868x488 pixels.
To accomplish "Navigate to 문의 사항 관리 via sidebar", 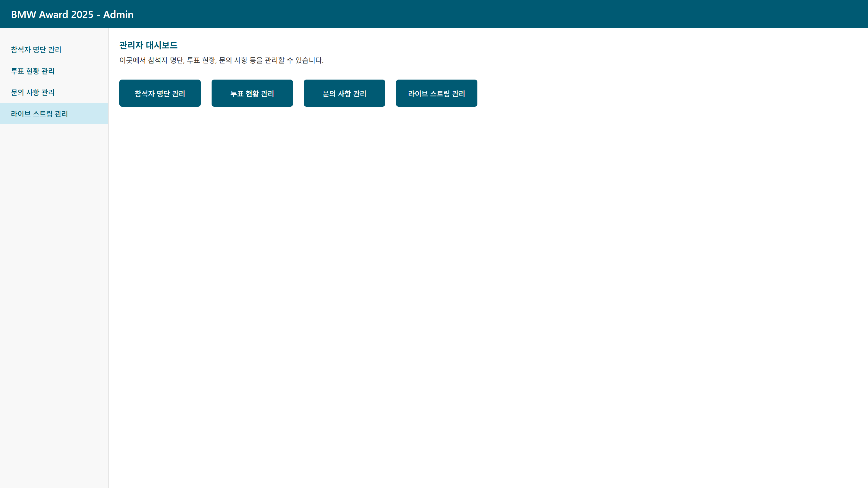I will (x=33, y=92).
